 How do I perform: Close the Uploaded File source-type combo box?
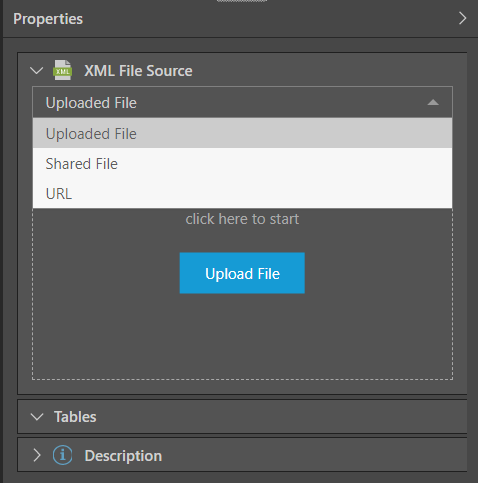[242, 102]
